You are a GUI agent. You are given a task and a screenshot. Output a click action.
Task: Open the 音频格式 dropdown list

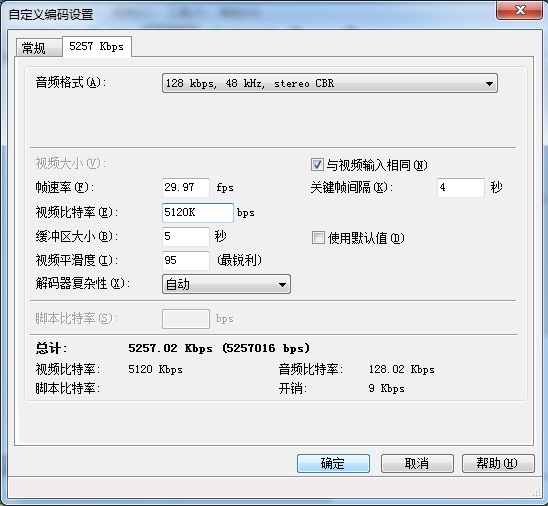[330, 83]
